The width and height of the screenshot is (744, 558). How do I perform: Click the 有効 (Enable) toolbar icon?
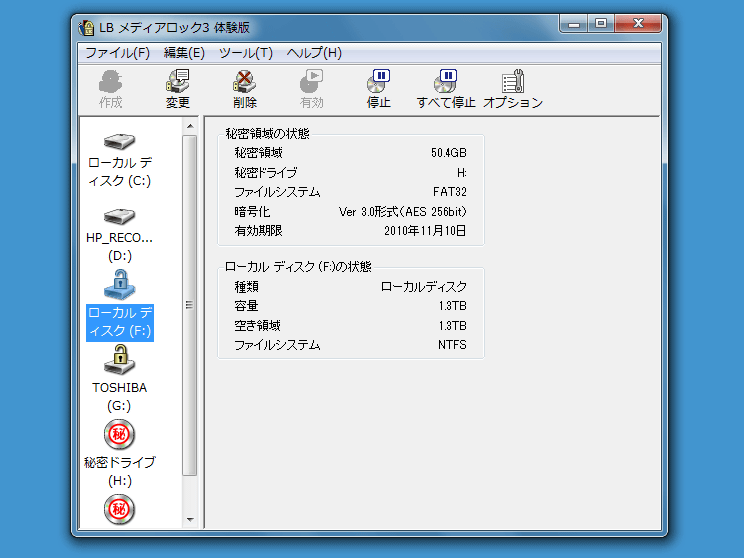pyautogui.click(x=312, y=81)
